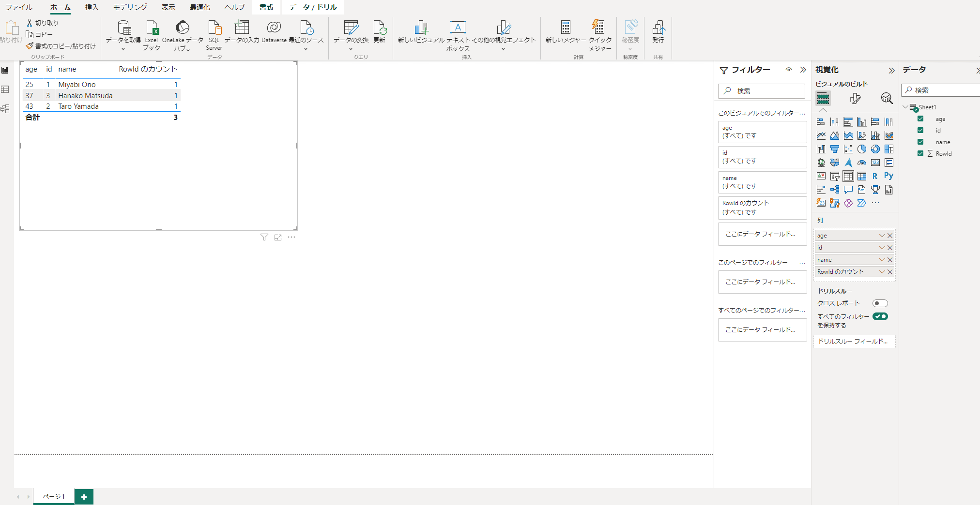This screenshot has width=980, height=505.
Task: Collapse the 視覚化 pane with chevrons
Action: click(x=891, y=71)
